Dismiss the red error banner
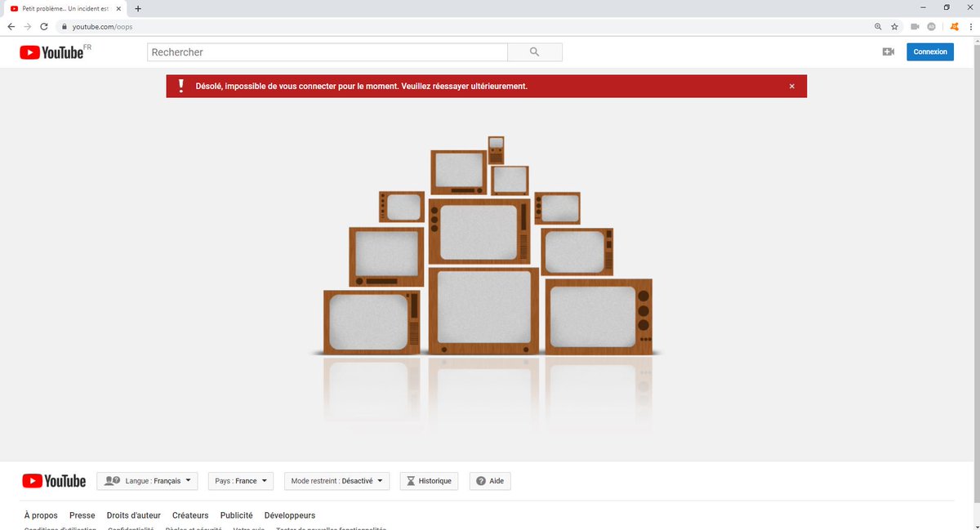Viewport: 980px width, 530px height. point(791,86)
